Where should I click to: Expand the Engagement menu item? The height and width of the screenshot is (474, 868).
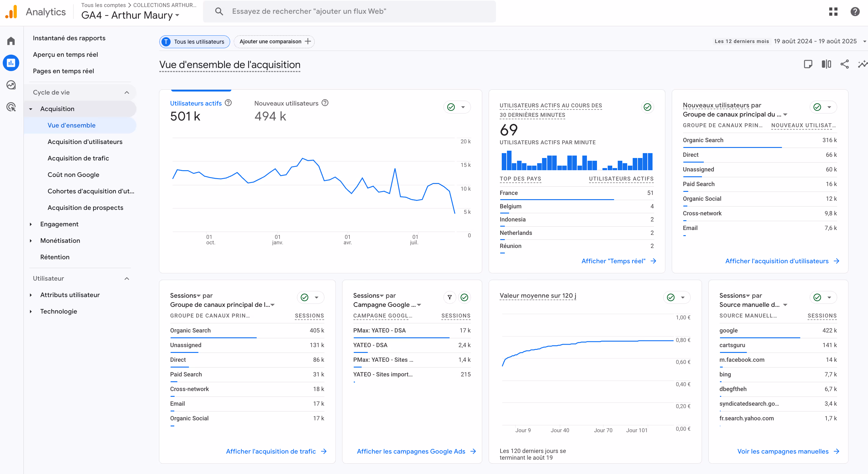59,224
